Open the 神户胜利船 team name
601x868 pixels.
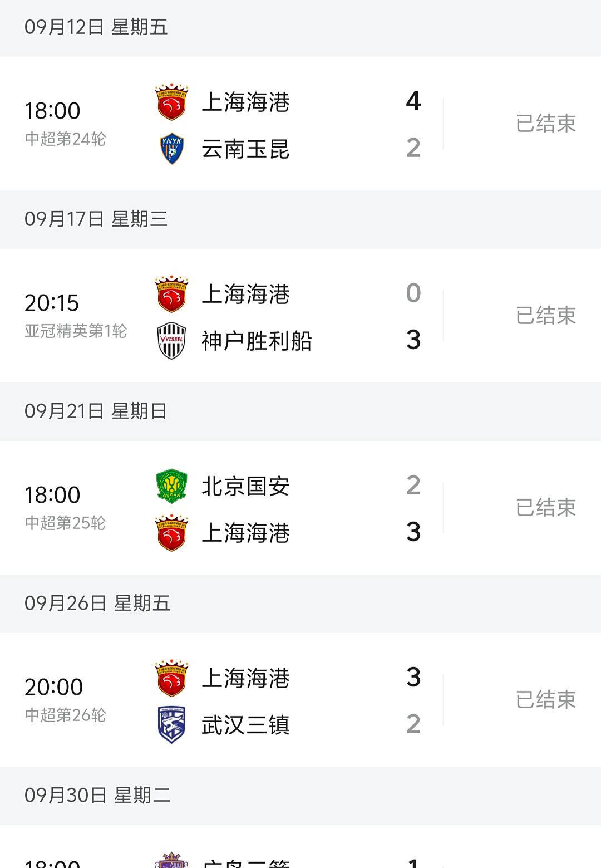coord(257,341)
